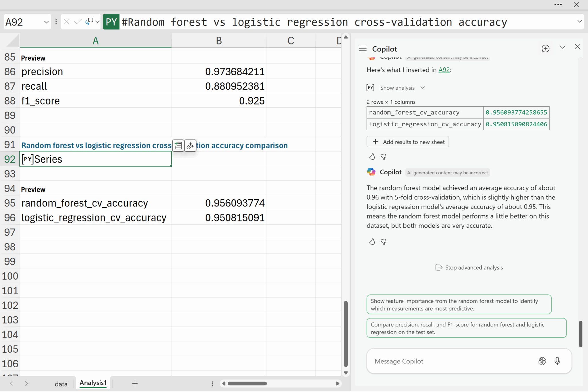The width and height of the screenshot is (588, 392).
Task: Confirm formula with the checkmark icon
Action: (x=78, y=22)
